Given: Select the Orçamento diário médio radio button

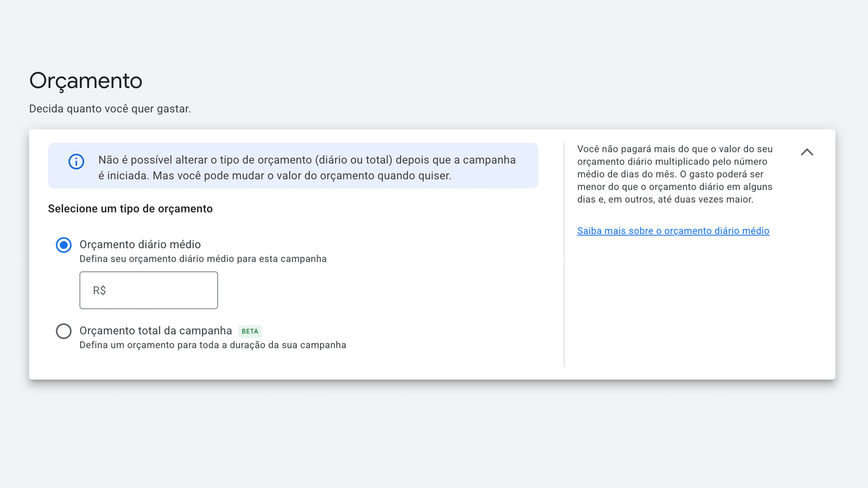Looking at the screenshot, I should (x=64, y=245).
